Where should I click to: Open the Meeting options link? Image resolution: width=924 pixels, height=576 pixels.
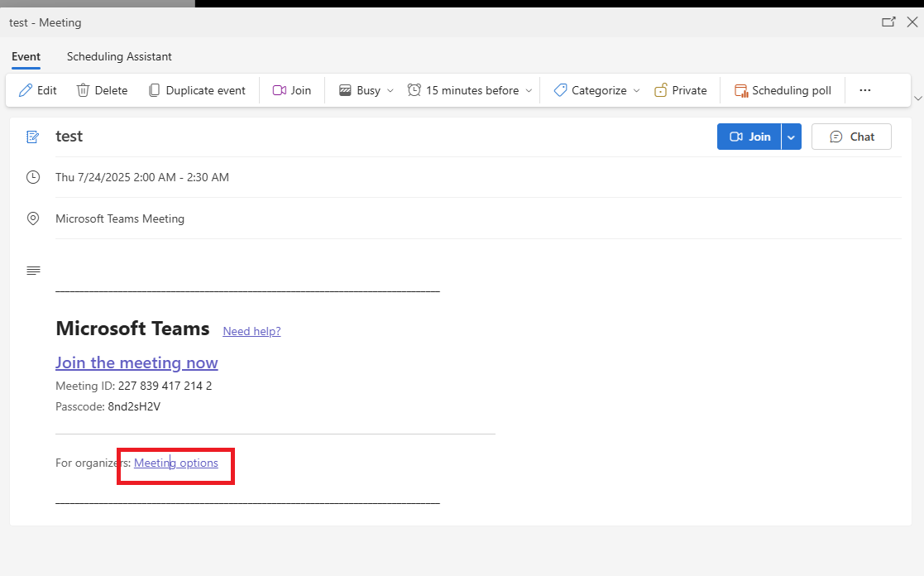[176, 463]
